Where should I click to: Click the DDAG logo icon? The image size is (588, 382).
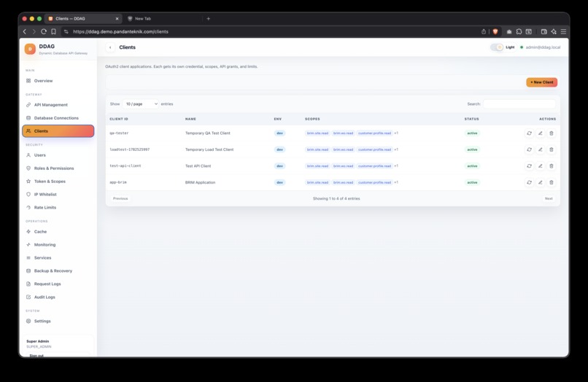pos(30,49)
